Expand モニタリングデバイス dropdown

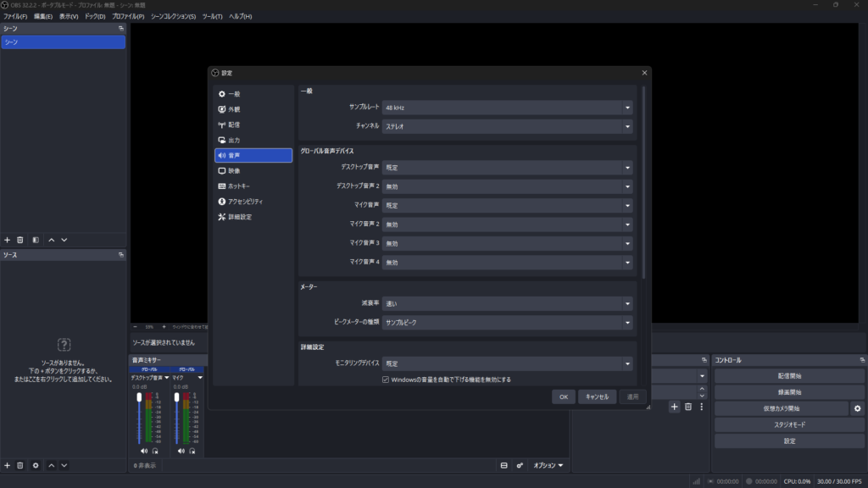pos(507,363)
